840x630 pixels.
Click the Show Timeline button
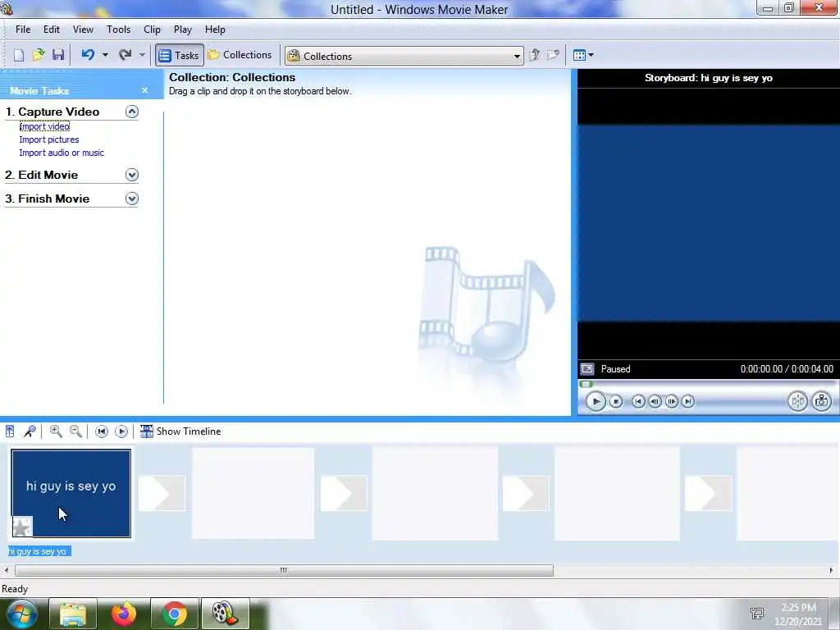click(180, 431)
